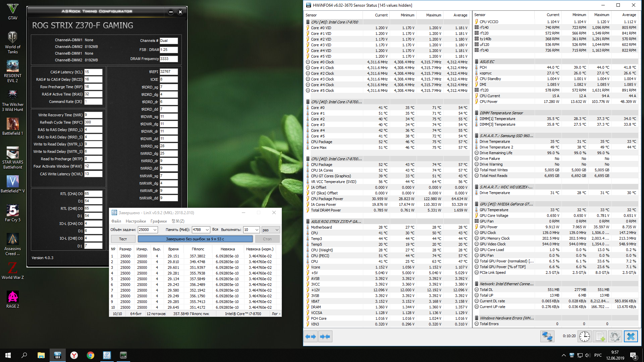This screenshot has width=644, height=362.
Task: Click the blue X close sensors button
Action: [631, 336]
